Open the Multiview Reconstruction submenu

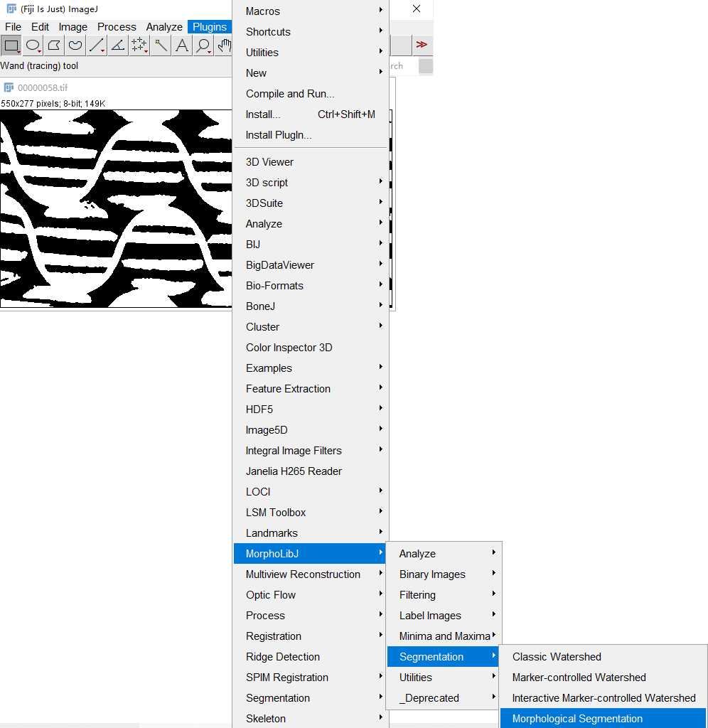click(x=310, y=574)
